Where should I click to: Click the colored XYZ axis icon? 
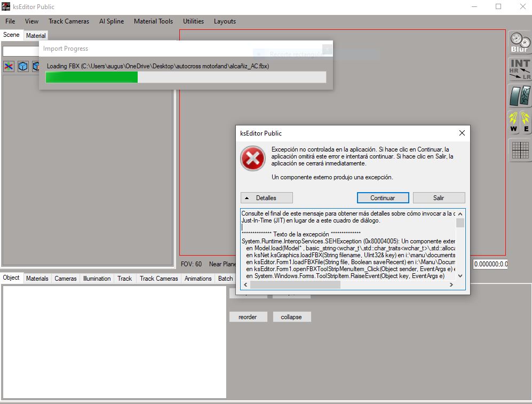9,66
